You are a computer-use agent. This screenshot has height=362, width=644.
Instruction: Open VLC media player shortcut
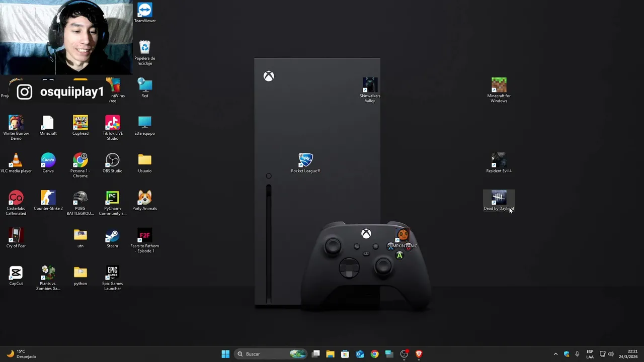[16, 163]
